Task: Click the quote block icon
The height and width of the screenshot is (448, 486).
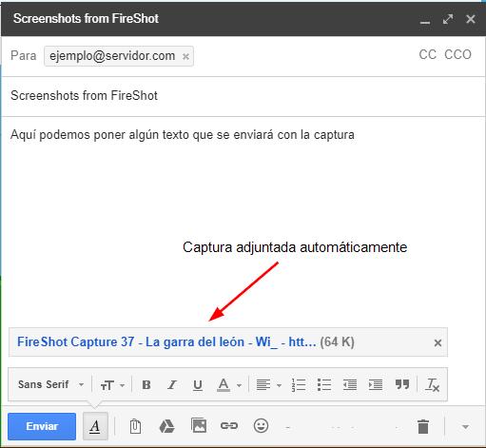Action: click(x=402, y=384)
